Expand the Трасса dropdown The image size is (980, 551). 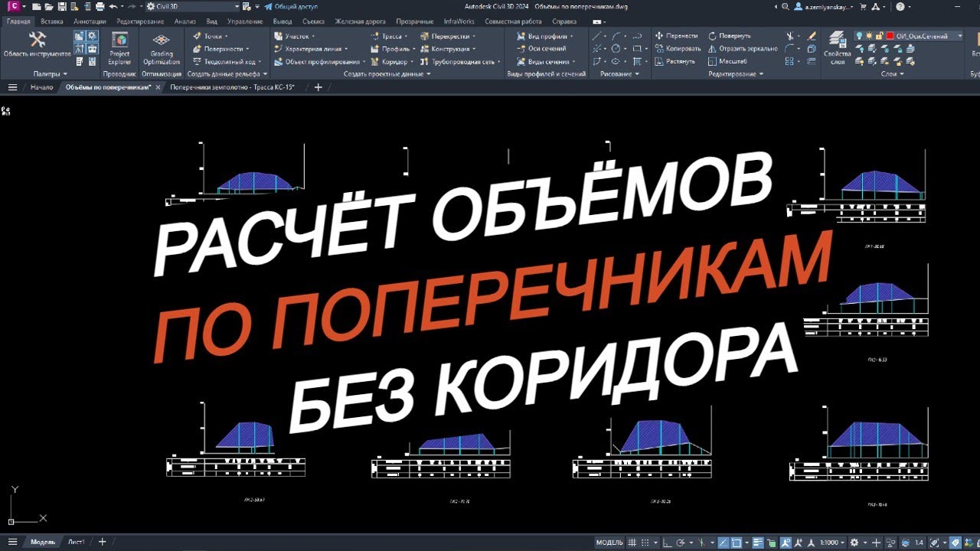point(390,36)
